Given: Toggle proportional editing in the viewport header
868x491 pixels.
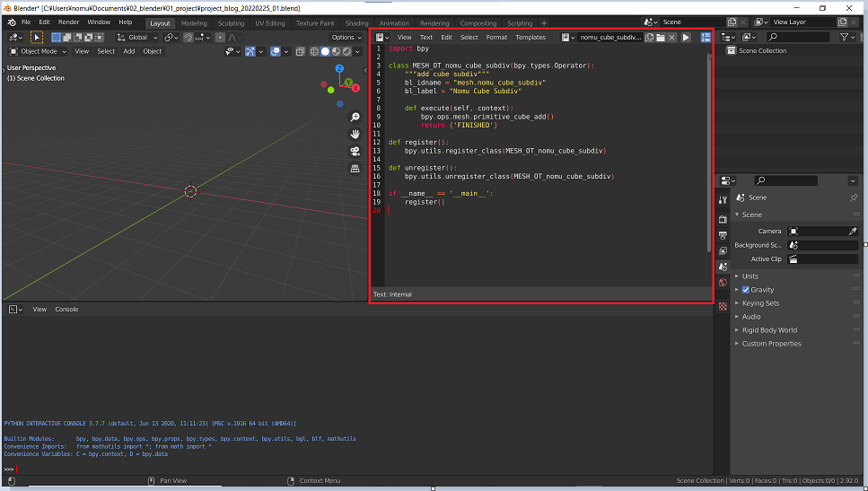Looking at the screenshot, I should pos(220,38).
